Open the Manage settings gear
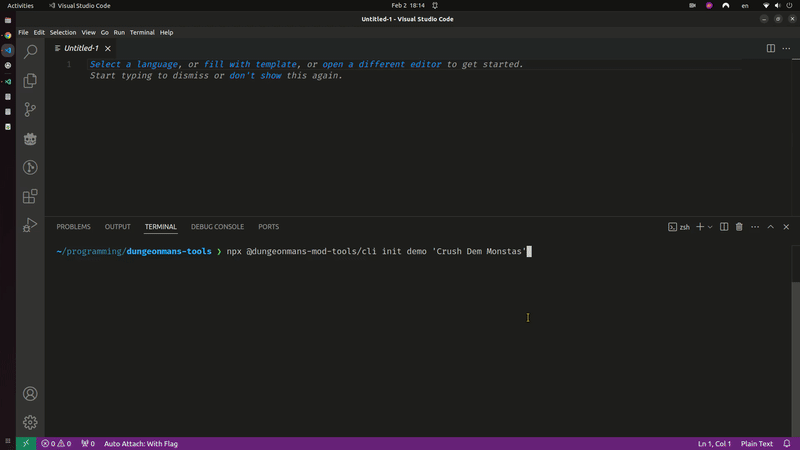The width and height of the screenshot is (800, 450). coord(30,422)
